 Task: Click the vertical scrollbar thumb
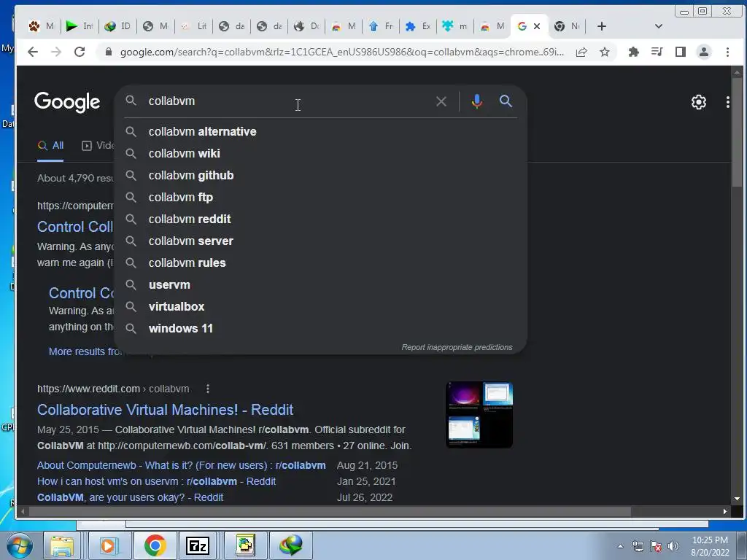737,133
